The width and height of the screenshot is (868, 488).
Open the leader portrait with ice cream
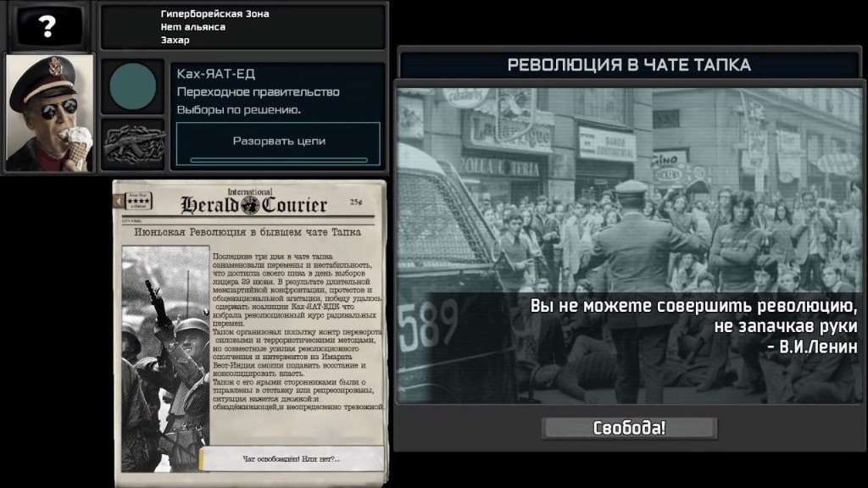[49, 113]
